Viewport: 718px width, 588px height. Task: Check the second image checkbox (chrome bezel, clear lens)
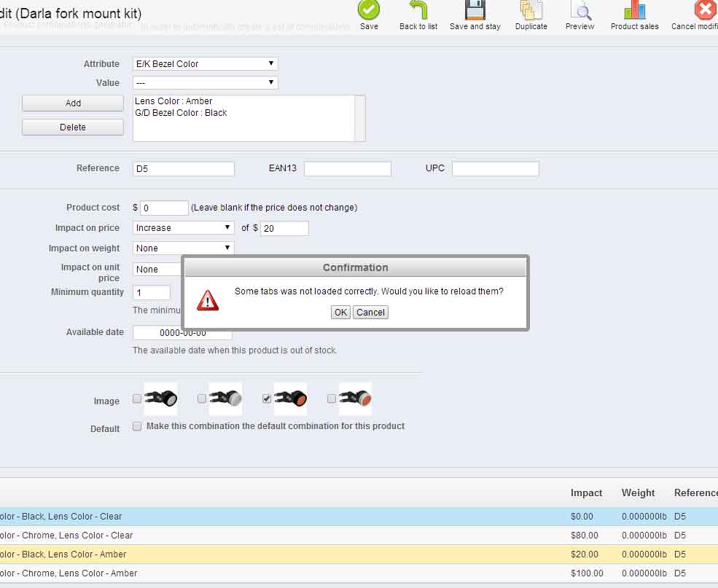click(x=201, y=399)
